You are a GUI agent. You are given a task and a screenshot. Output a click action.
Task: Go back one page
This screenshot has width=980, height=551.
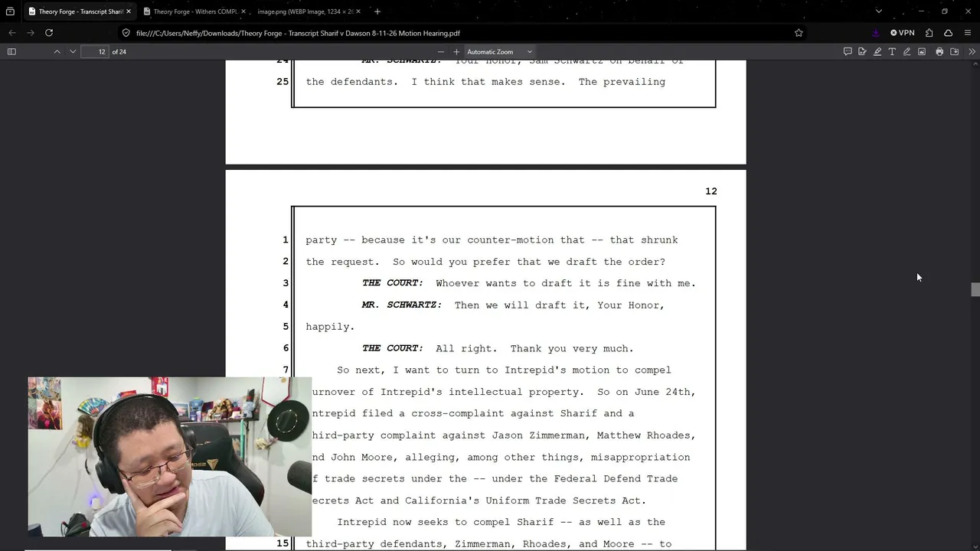12,33
